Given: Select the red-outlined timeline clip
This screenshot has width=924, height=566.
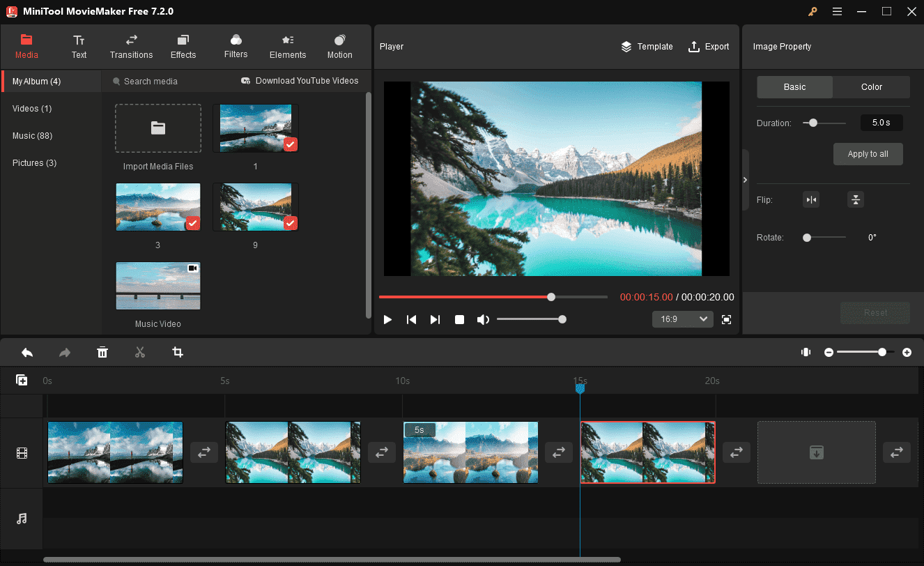Looking at the screenshot, I should 647,452.
